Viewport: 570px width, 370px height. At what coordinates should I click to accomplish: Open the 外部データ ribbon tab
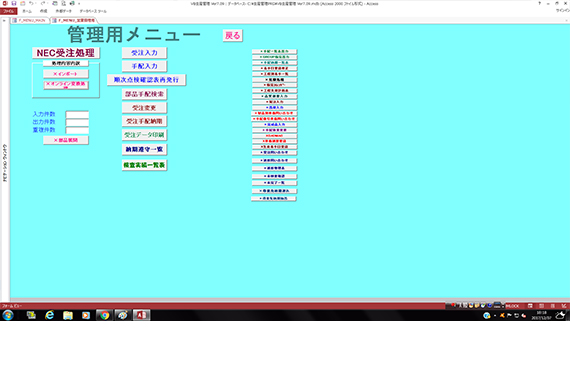click(x=63, y=11)
